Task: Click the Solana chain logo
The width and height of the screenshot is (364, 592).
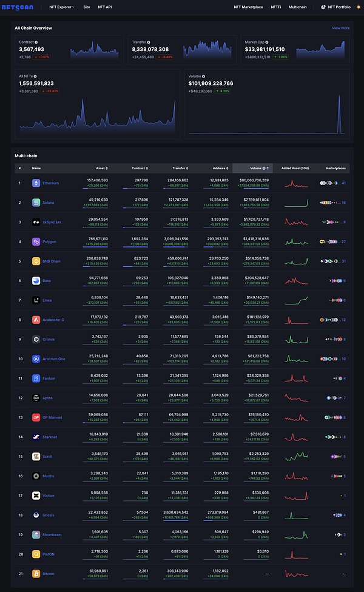Action: (36, 202)
